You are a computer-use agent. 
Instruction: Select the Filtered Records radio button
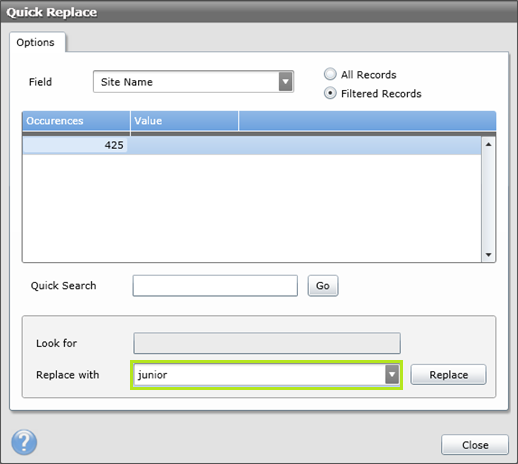330,93
